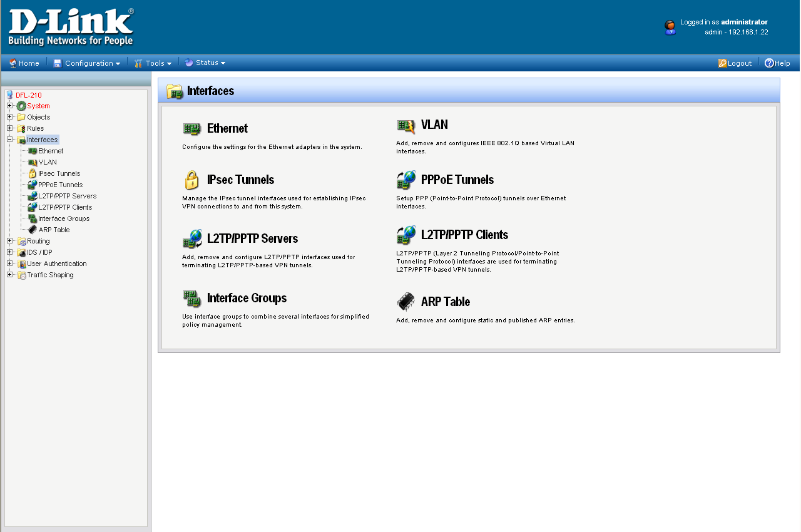Open the IPsec Tunnels heading link
The height and width of the screenshot is (532, 801).
pos(240,180)
